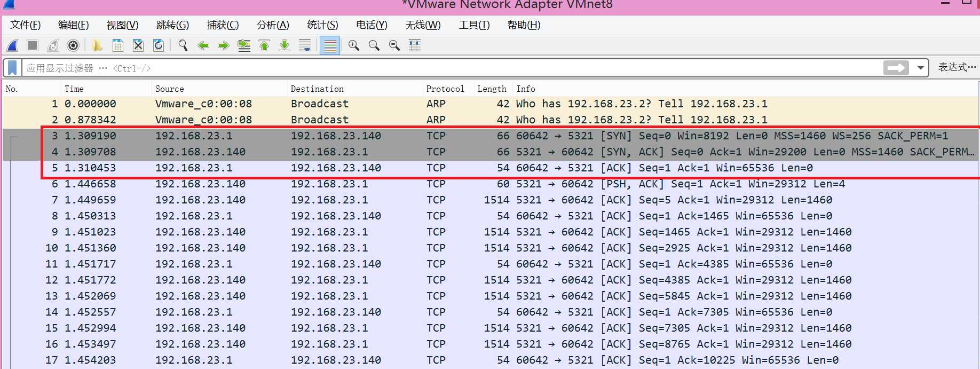The width and height of the screenshot is (980, 369).
Task: Open the 捕获(C) menu
Action: pyautogui.click(x=223, y=25)
